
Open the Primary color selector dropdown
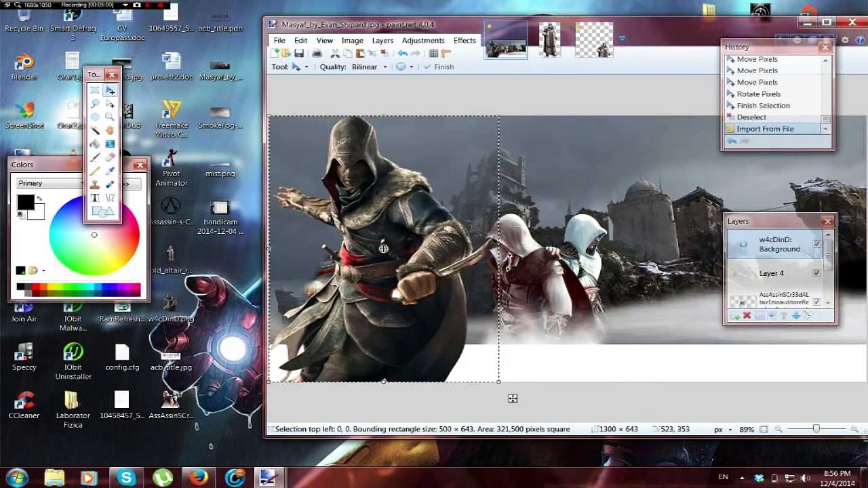click(x=51, y=184)
